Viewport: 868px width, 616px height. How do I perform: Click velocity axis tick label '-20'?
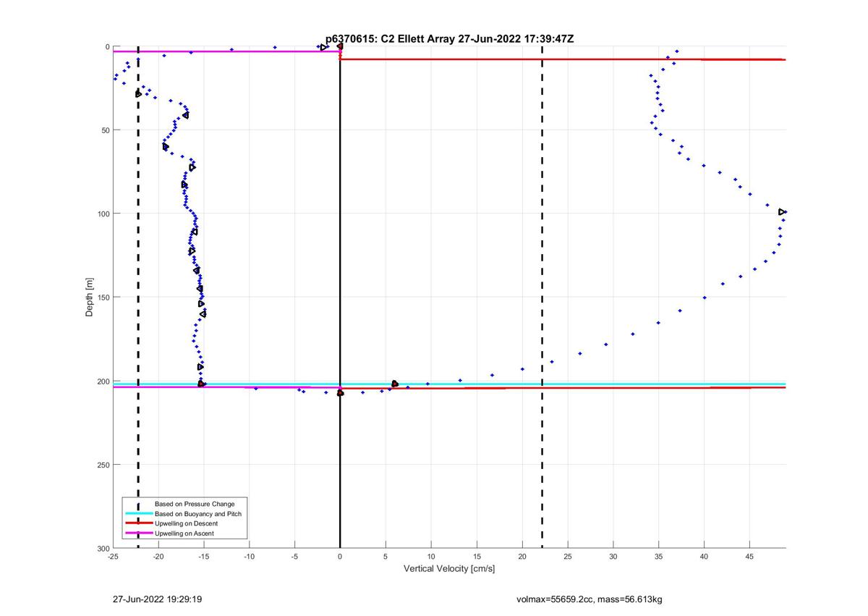pyautogui.click(x=158, y=557)
